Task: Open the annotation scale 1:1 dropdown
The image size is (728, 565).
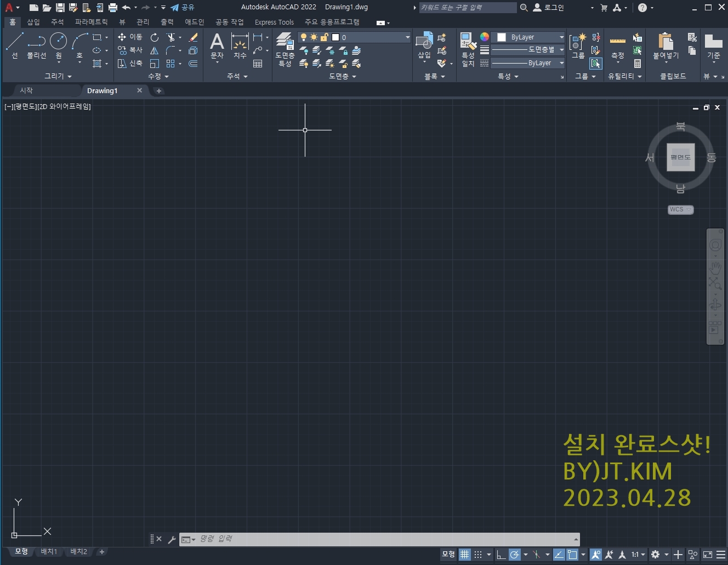Action: pos(638,555)
